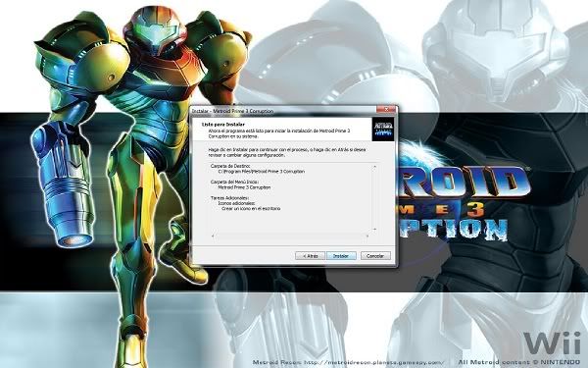The height and width of the screenshot is (368, 588).
Task: Click the Metroid Prime installer logo image
Action: coord(383,130)
